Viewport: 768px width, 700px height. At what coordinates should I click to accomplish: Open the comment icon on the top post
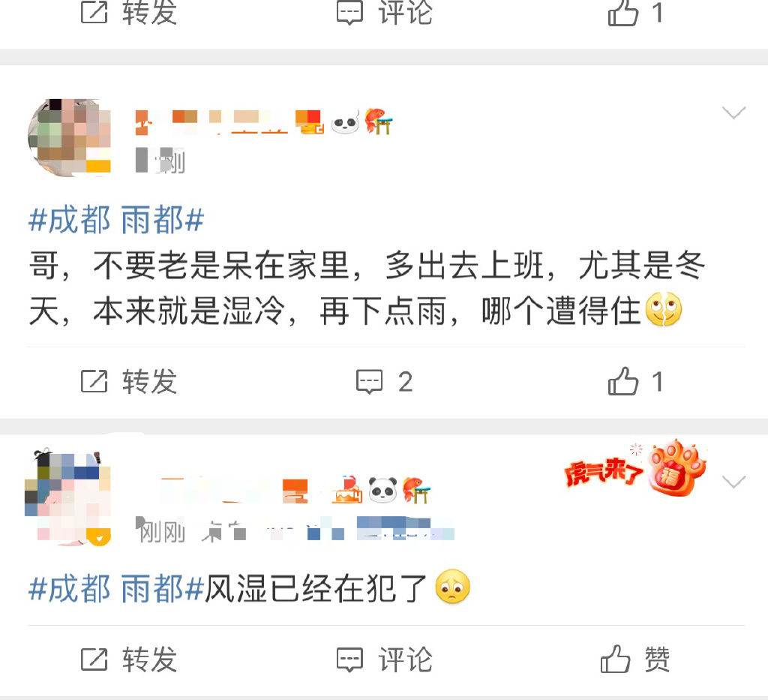349,13
